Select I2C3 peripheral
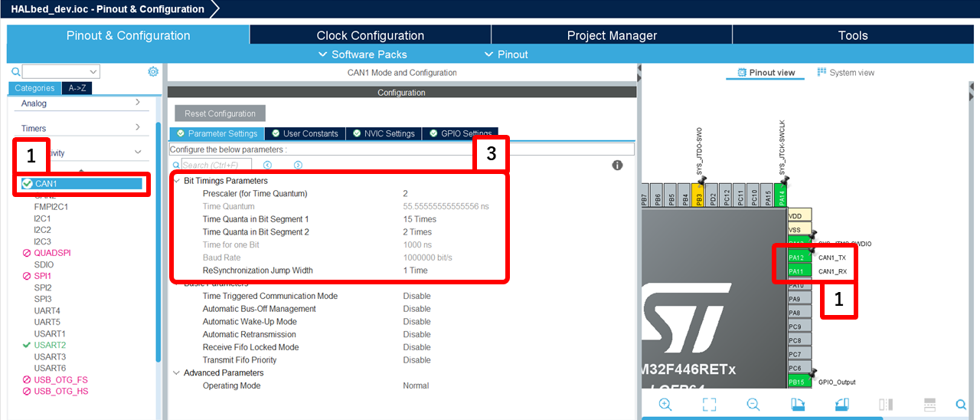 (x=42, y=241)
